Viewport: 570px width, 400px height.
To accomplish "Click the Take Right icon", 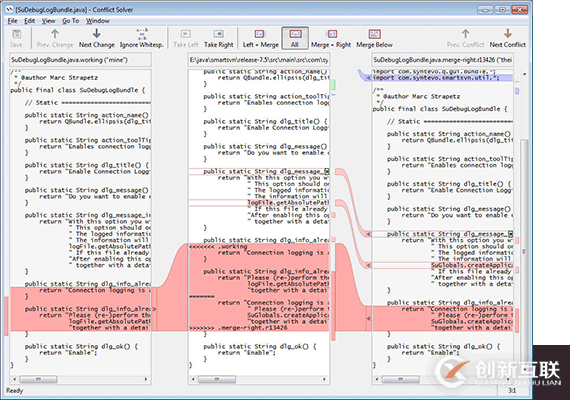I will pos(218,34).
